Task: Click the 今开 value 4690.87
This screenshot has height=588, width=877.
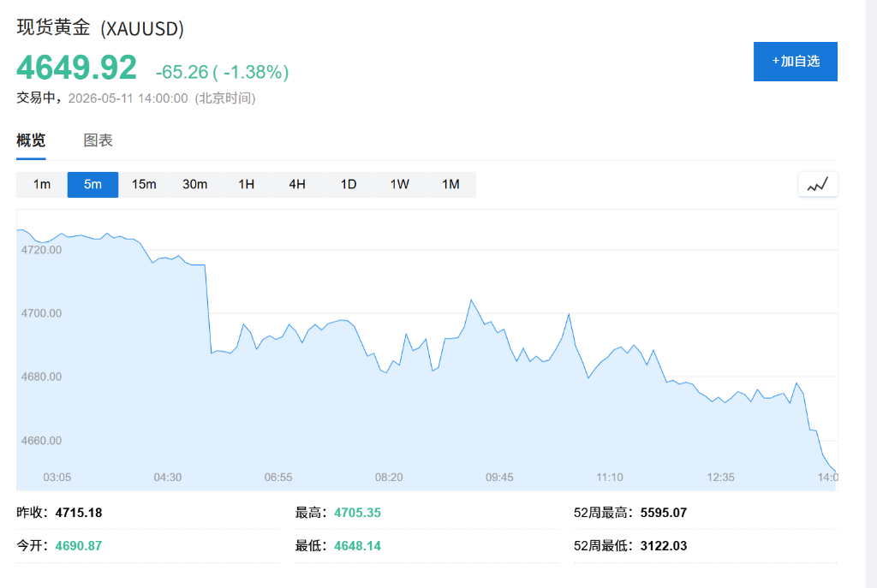Action: pyautogui.click(x=79, y=545)
